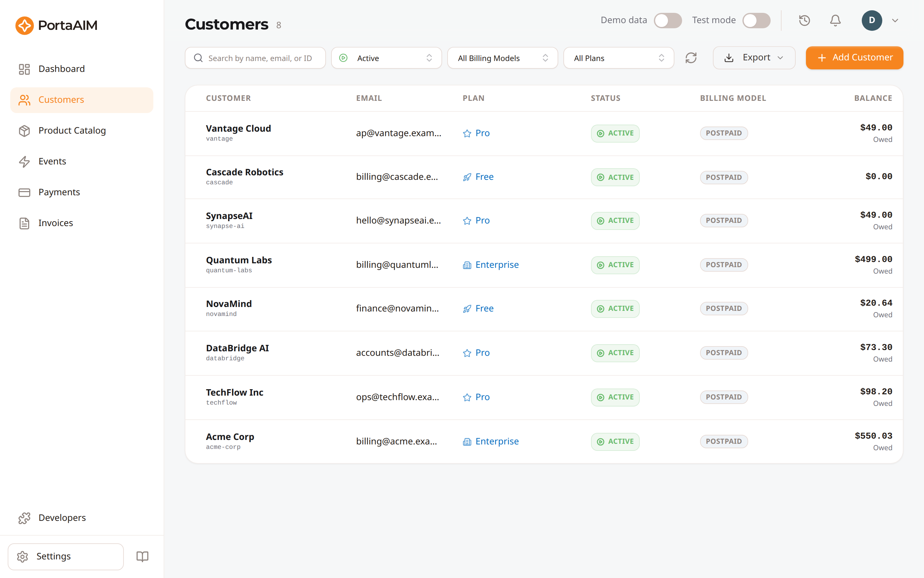Select Customers in sidebar
This screenshot has width=924, height=578.
pos(82,100)
